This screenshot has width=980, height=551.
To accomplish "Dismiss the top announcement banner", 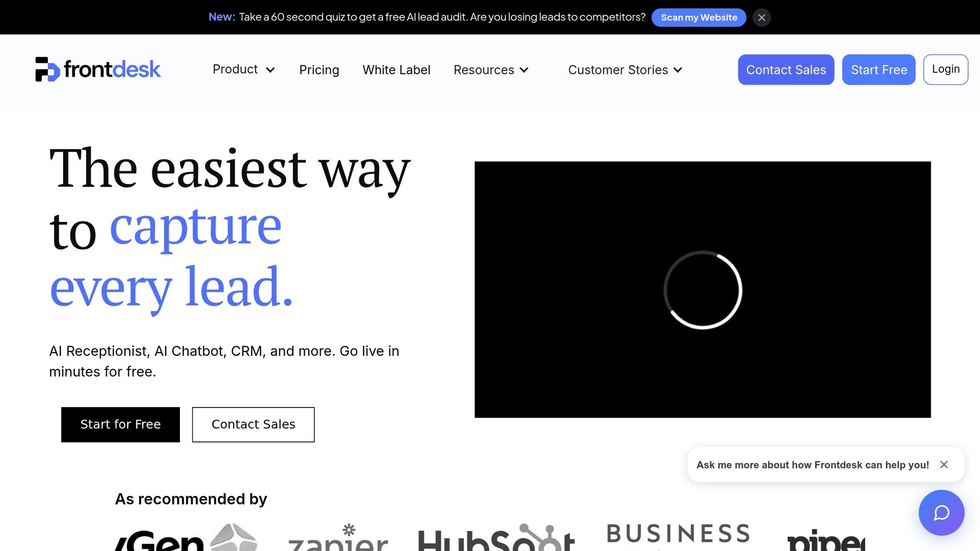I will pyautogui.click(x=761, y=18).
